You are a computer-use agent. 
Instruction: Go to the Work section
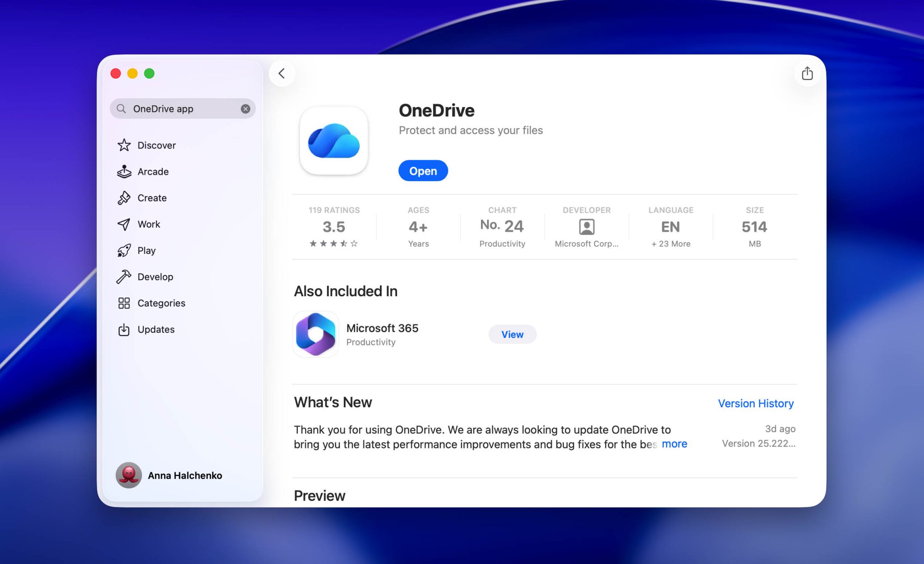tap(148, 224)
